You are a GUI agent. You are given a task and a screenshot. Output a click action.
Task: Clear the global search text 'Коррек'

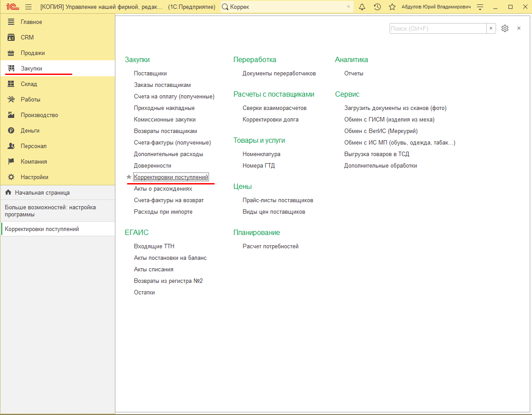(348, 7)
